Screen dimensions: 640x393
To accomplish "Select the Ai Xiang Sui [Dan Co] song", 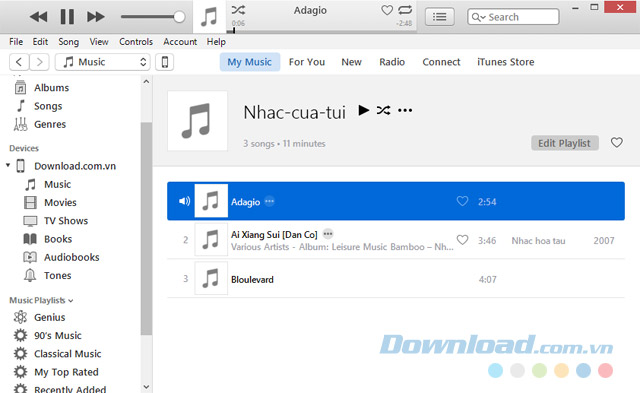I will [x=396, y=240].
